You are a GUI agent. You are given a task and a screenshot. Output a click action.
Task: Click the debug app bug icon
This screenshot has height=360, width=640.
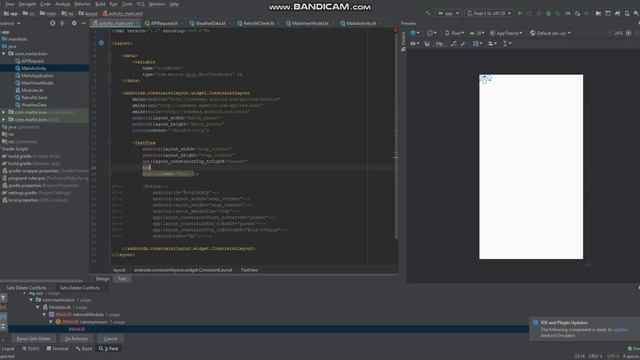548,13
